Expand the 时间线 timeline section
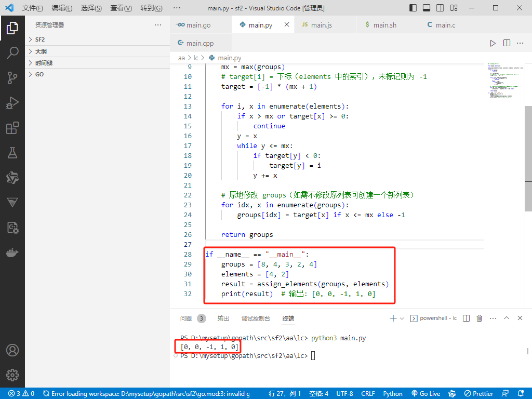 97,63
